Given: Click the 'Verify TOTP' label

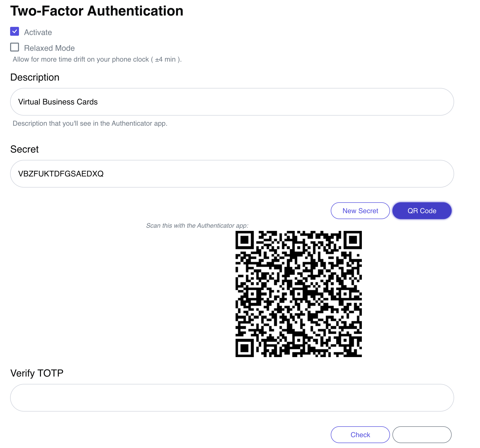Looking at the screenshot, I should [x=37, y=373].
